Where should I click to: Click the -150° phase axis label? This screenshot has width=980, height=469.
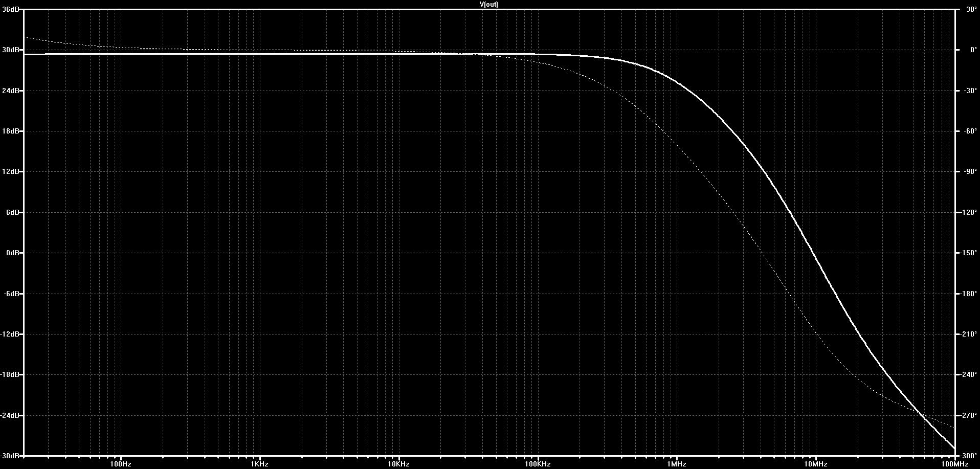coord(968,253)
